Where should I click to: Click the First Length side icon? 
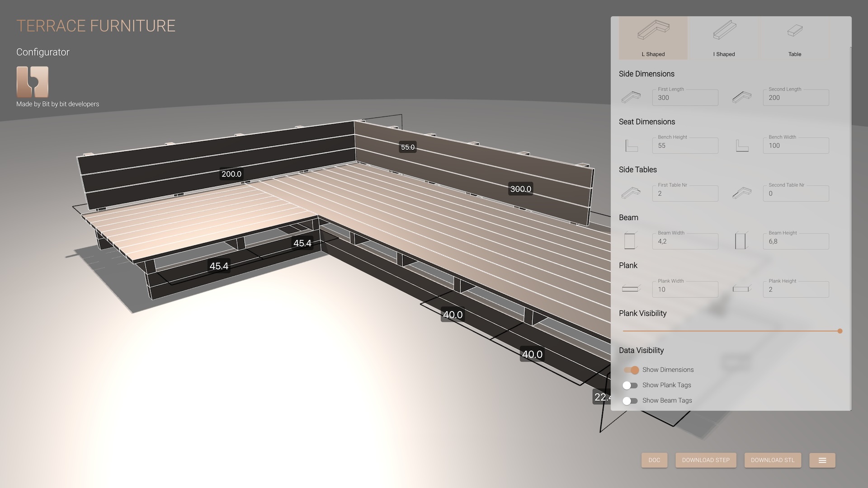[x=631, y=97]
